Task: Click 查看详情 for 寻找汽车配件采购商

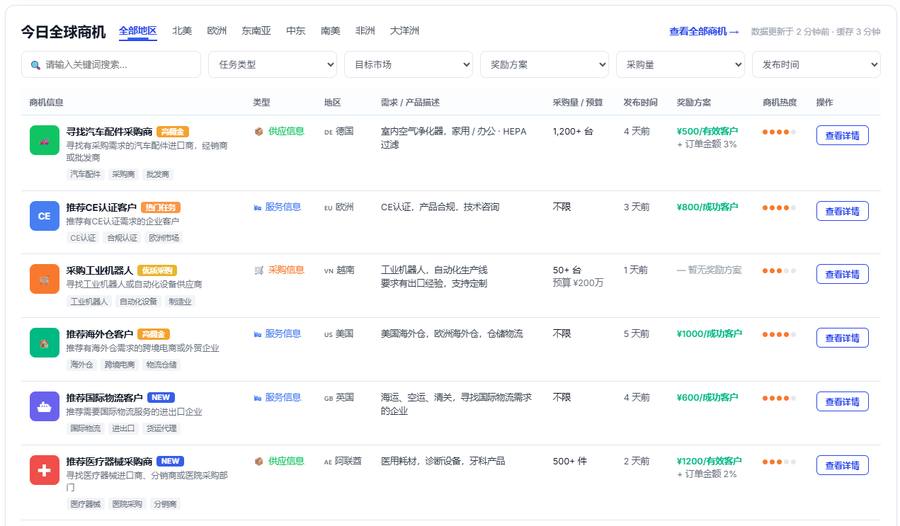Action: tap(842, 136)
